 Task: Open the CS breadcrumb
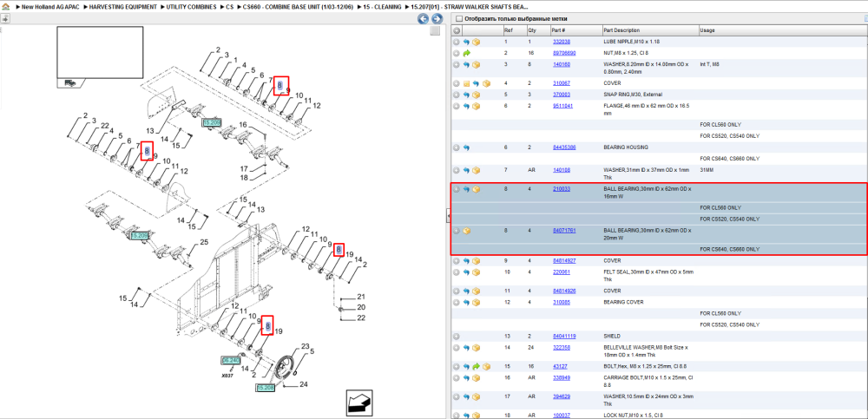[x=230, y=8]
